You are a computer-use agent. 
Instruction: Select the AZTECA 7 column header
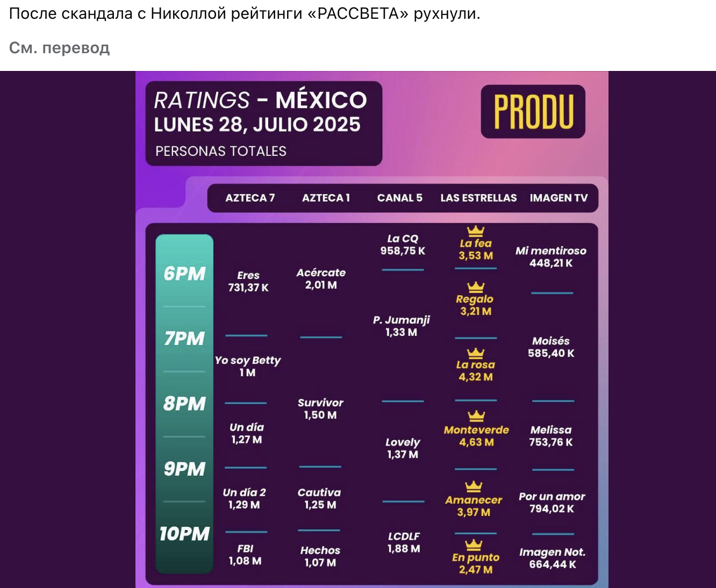pyautogui.click(x=250, y=198)
